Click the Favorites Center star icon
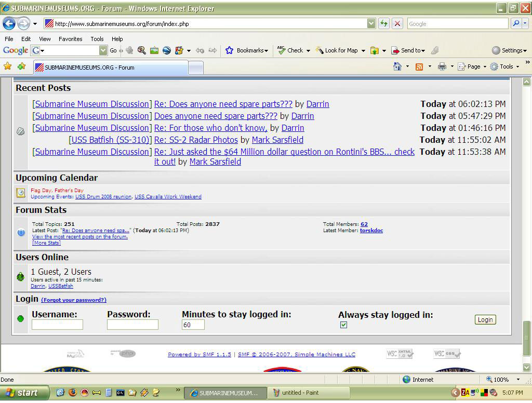 click(7, 66)
